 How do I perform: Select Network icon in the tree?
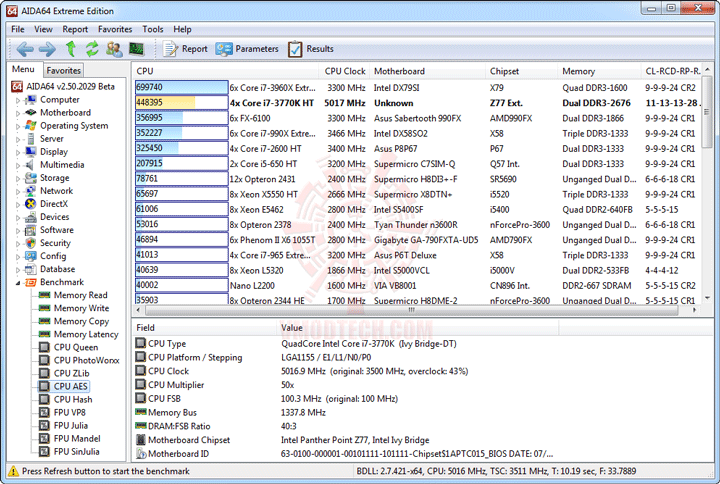31,191
